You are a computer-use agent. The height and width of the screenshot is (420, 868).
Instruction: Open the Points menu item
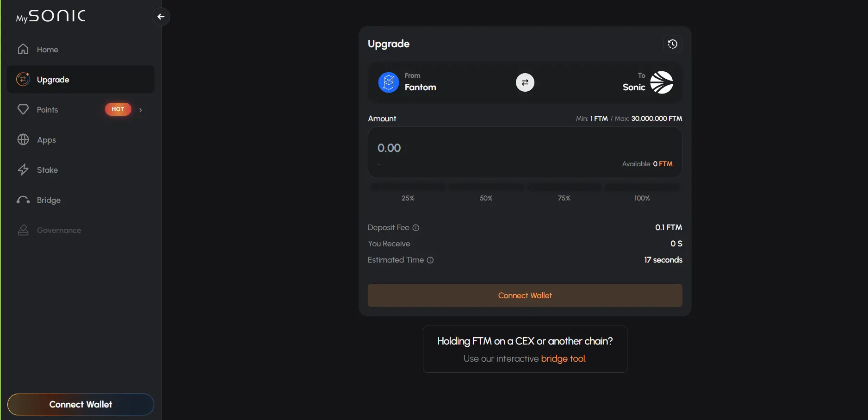[x=81, y=110]
